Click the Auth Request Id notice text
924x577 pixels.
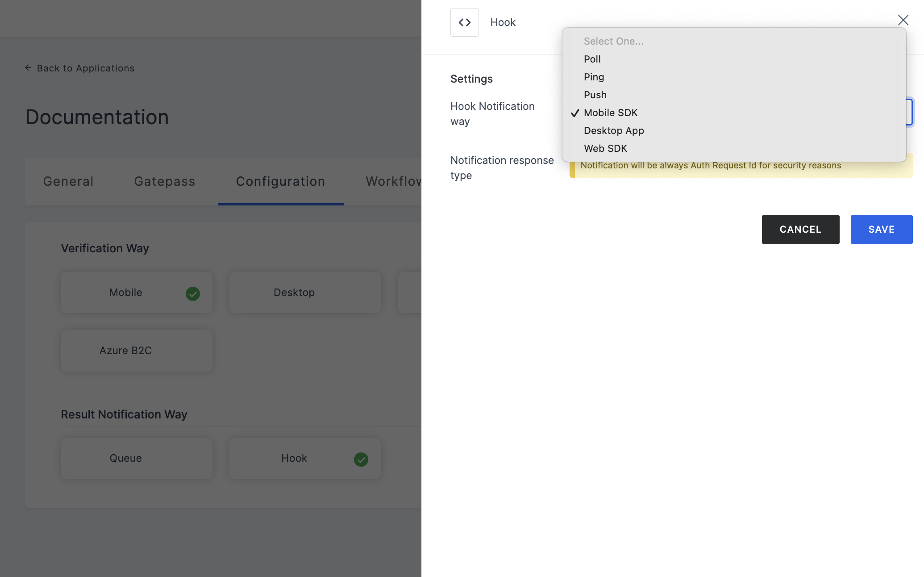point(711,165)
